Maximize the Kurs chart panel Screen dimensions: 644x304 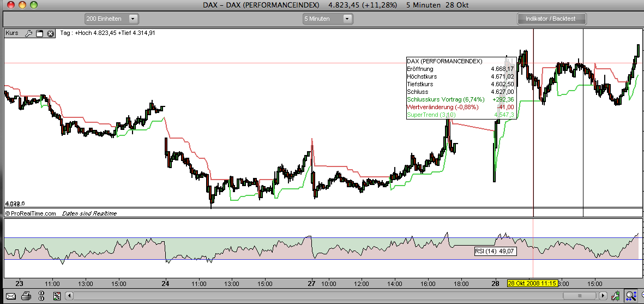point(39,34)
